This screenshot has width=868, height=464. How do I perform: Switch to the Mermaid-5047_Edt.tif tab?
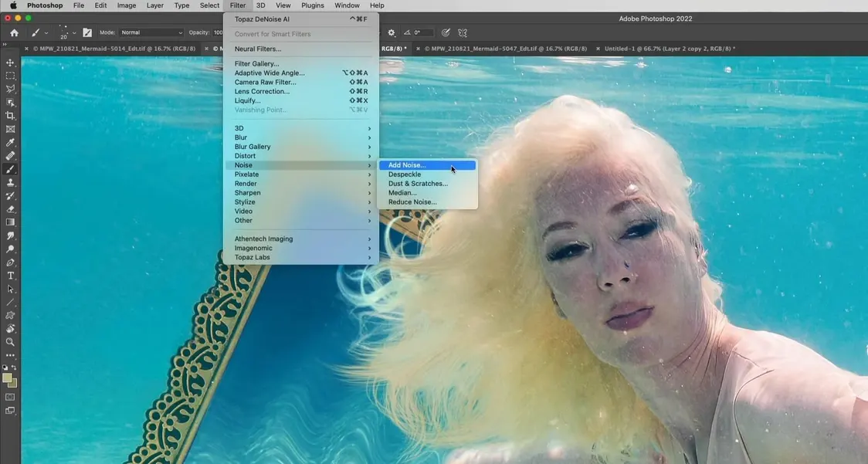[x=505, y=49]
